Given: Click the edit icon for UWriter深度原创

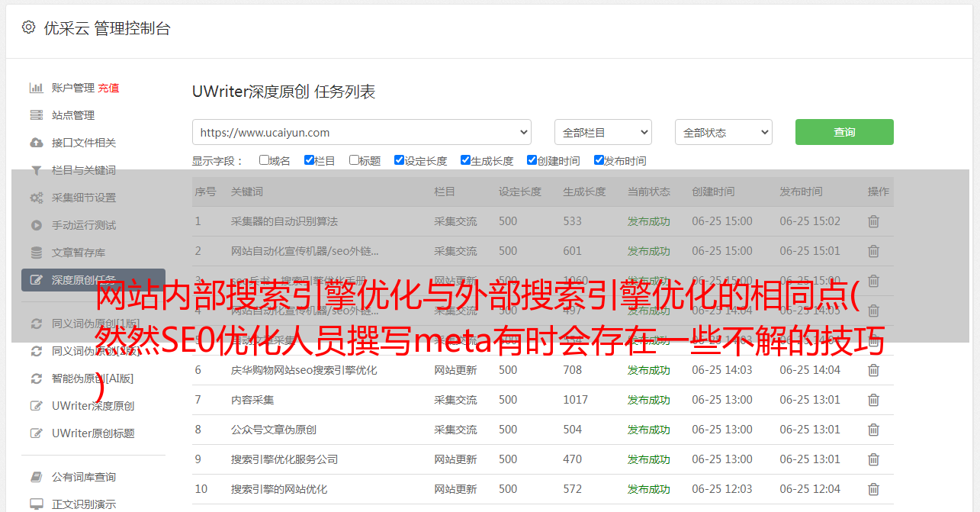Looking at the screenshot, I should click(36, 406).
